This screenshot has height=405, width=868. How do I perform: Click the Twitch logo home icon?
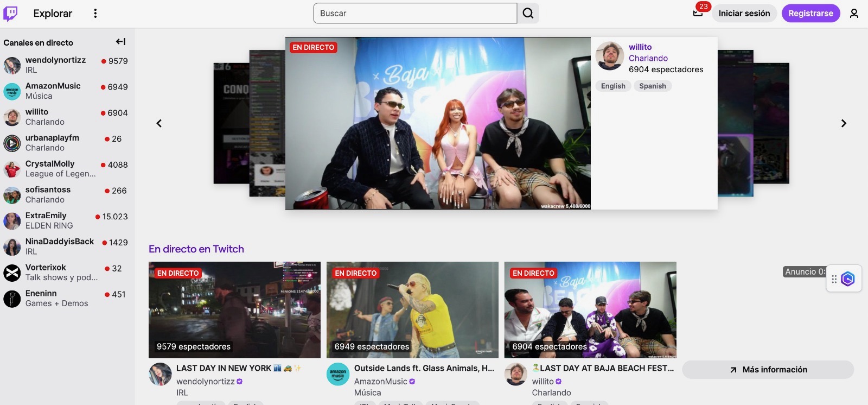10,13
